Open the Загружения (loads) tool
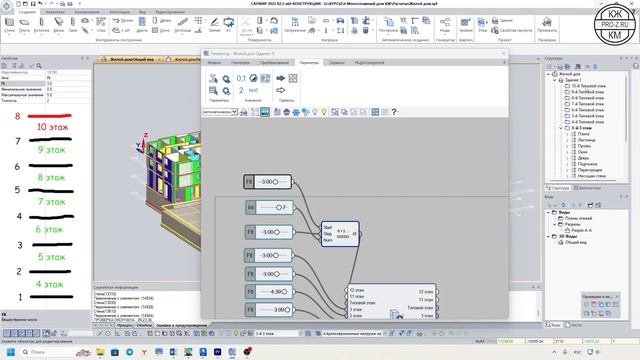Screen dimensions: 640x360 295,24
